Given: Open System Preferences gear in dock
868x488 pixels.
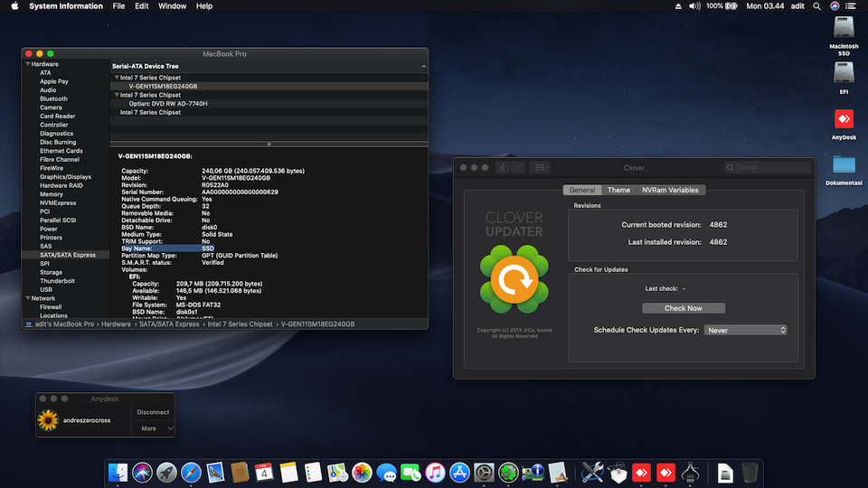Looking at the screenshot, I should point(484,473).
